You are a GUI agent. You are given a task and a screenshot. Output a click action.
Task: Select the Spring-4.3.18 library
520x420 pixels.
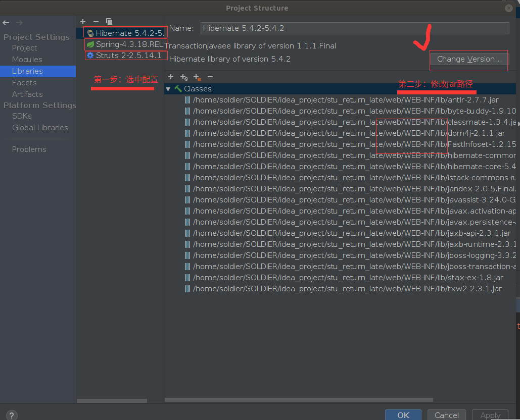pos(120,44)
